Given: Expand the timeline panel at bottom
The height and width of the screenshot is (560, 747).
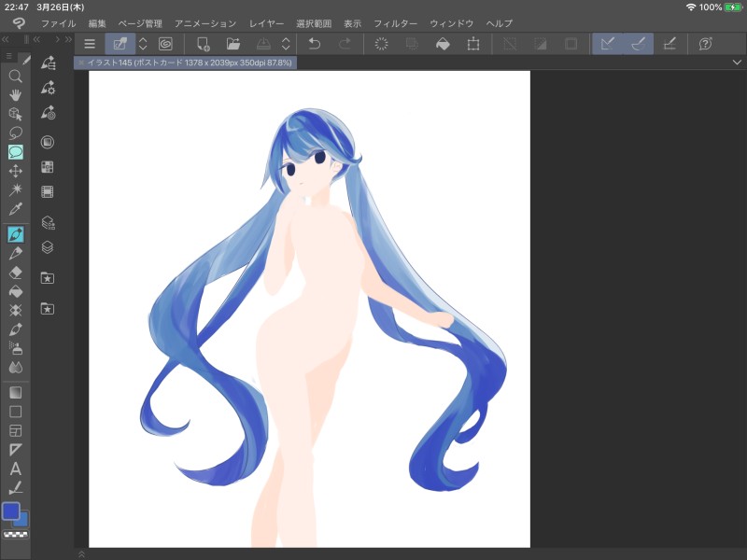Looking at the screenshot, I should (x=81, y=554).
